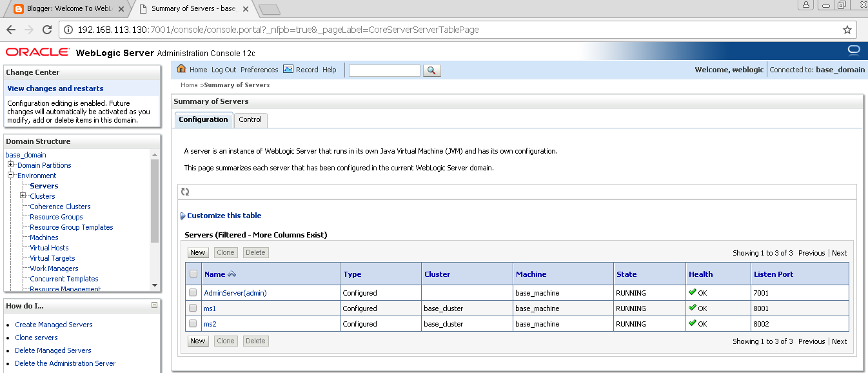This screenshot has height=373, width=868.
Task: Check the ms2 row checkbox
Action: [x=193, y=323]
